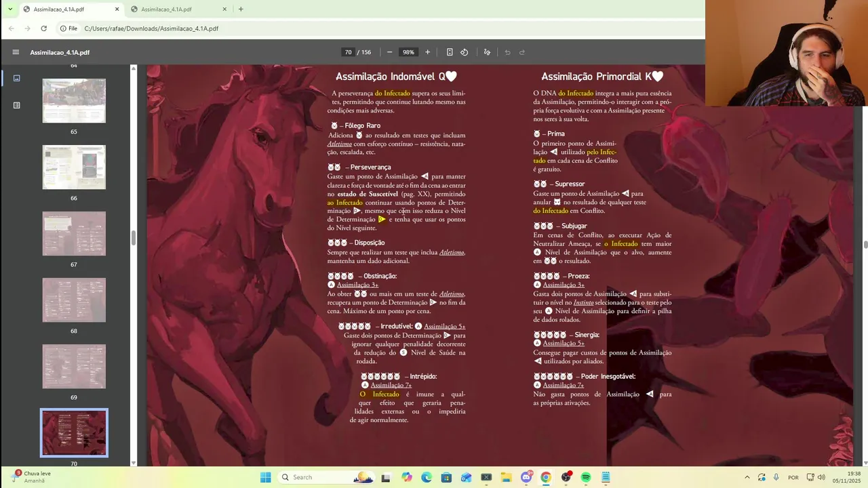Screen dimensions: 868x488
Task: Open the PDF viewer sidebar menu
Action: pos(16,52)
